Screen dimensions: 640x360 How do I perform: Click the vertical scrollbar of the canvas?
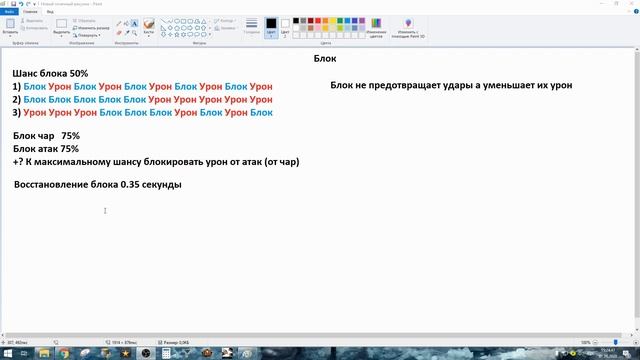637,184
